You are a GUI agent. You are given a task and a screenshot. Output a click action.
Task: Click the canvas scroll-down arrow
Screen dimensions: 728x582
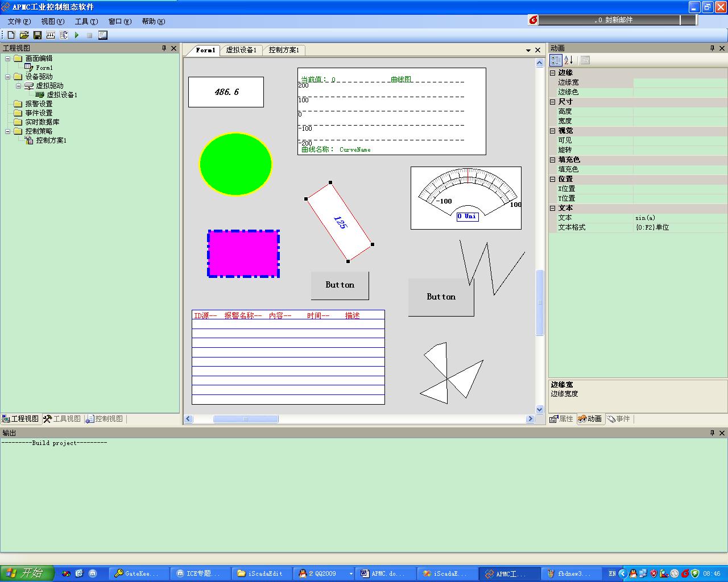tap(540, 409)
